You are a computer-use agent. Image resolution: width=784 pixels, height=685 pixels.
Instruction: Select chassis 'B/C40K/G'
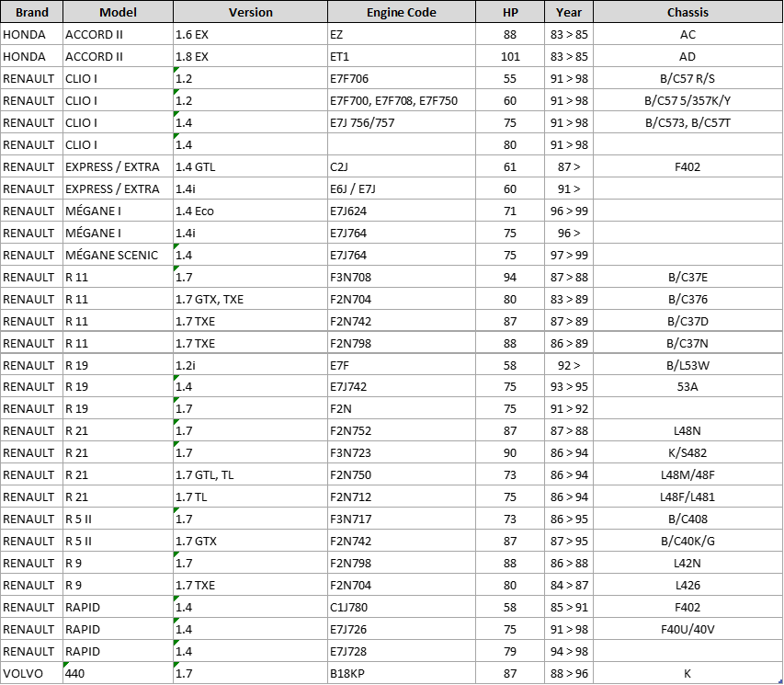[x=688, y=541]
